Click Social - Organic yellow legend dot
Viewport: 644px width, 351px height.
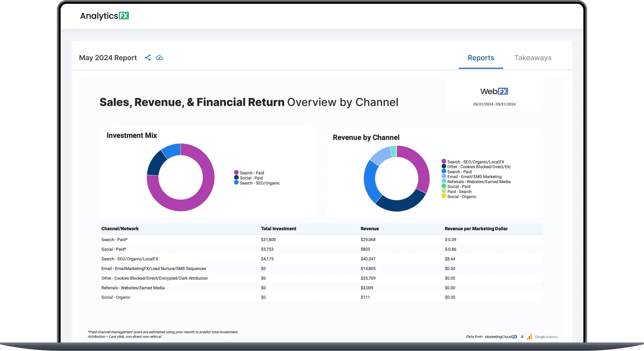point(444,196)
